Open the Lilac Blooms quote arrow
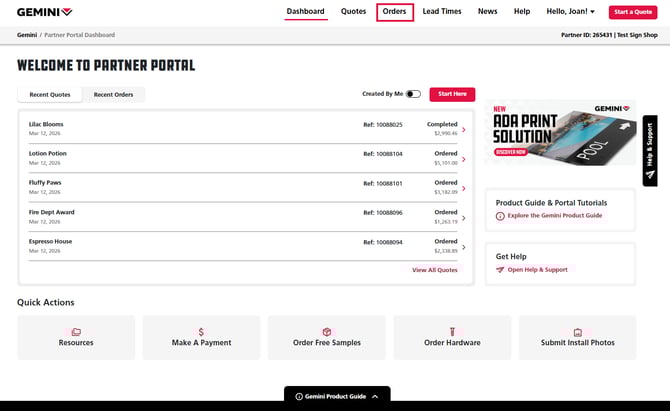The height and width of the screenshot is (411, 670). tap(463, 129)
